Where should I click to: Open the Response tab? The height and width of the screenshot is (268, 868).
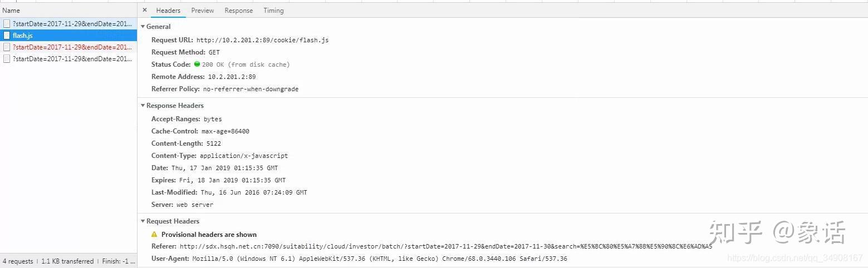pyautogui.click(x=238, y=11)
